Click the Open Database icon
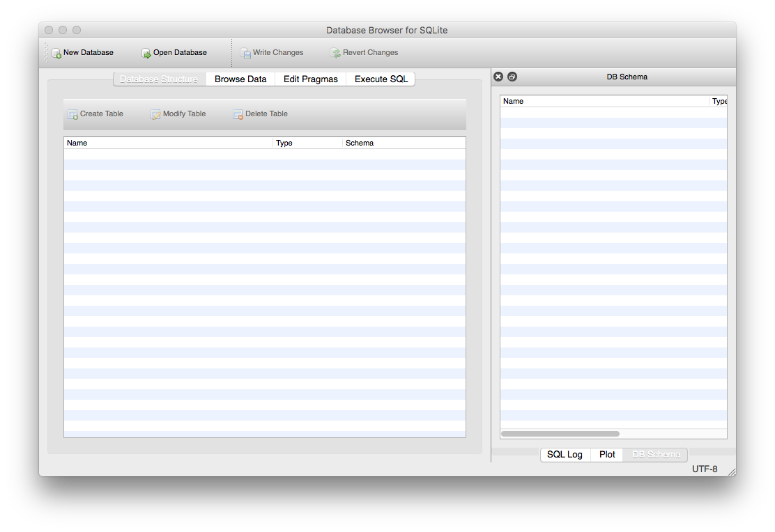This screenshot has height=532, width=775. [x=146, y=53]
